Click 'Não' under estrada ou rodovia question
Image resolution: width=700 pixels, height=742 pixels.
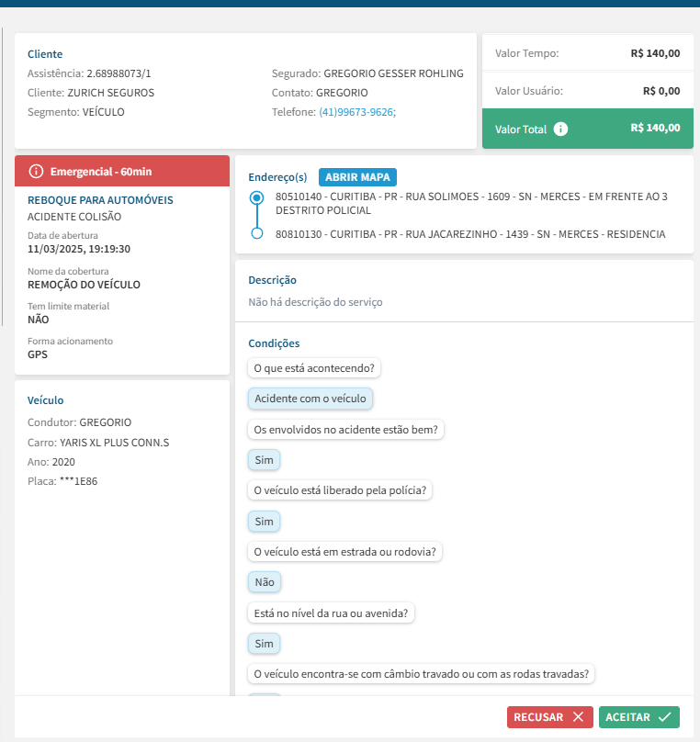pyautogui.click(x=264, y=582)
